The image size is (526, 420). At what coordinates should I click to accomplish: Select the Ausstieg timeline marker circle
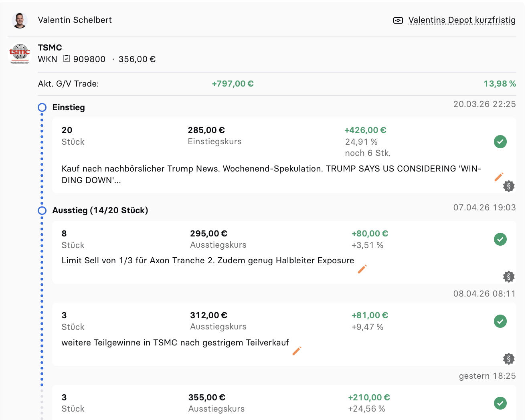(42, 210)
